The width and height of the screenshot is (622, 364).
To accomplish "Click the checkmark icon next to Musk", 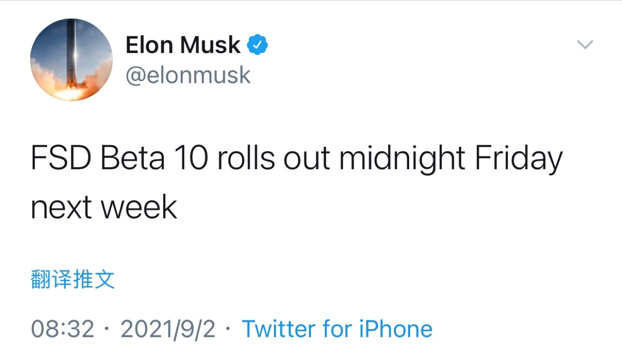I will pos(258,45).
